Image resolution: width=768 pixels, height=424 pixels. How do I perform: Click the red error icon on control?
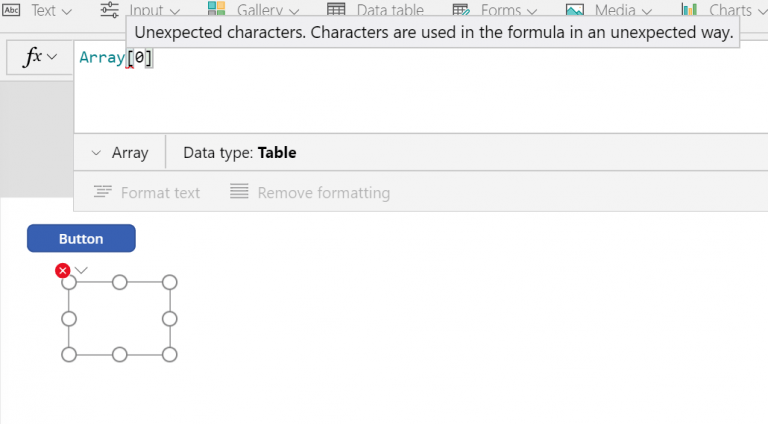click(x=63, y=270)
